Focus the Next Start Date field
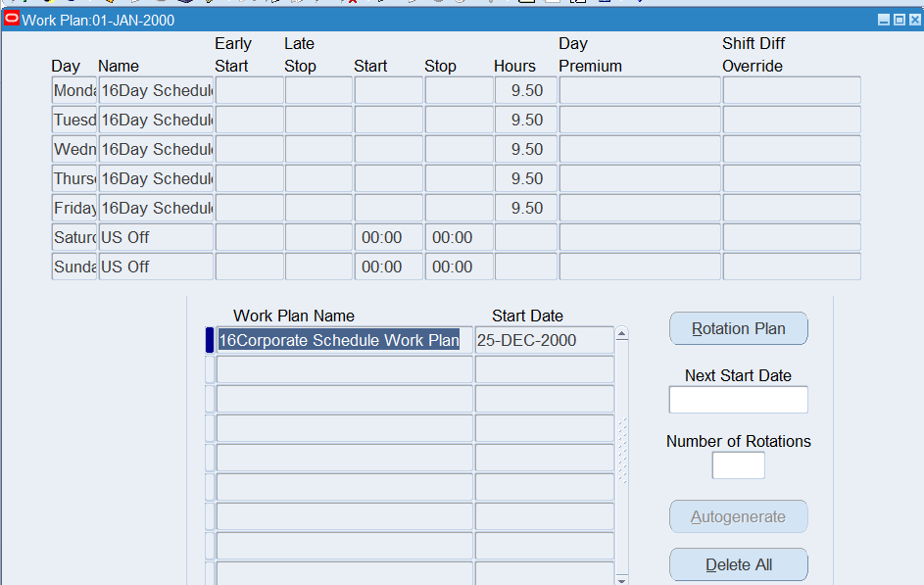 738,400
